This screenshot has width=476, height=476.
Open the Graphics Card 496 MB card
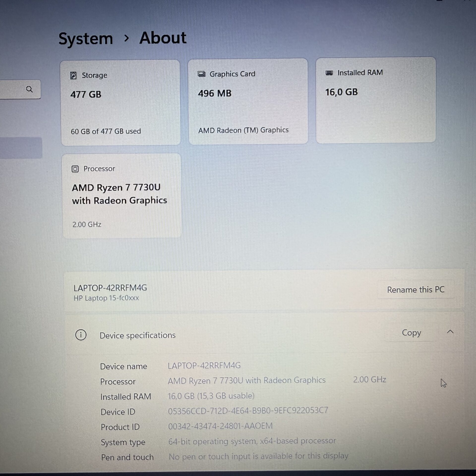click(248, 101)
